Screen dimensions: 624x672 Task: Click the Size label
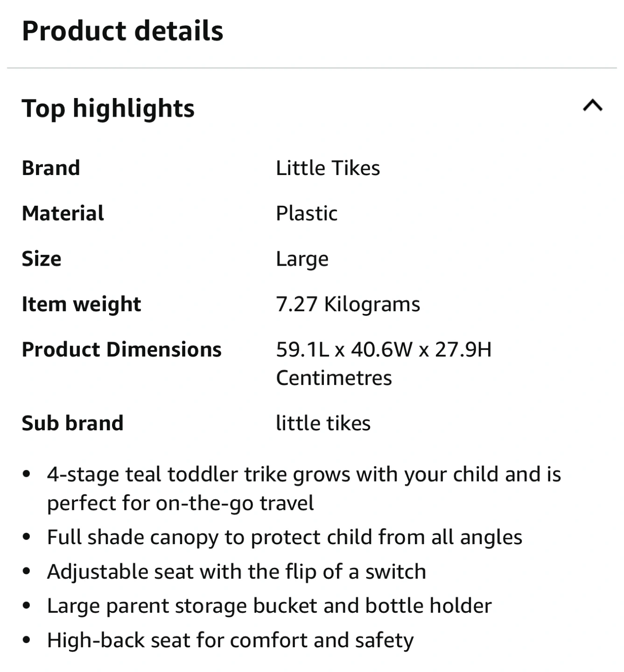(42, 259)
